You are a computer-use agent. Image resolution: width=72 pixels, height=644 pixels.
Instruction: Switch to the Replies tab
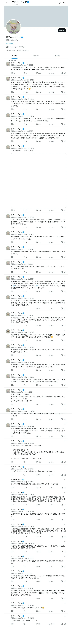(x=36, y=56)
